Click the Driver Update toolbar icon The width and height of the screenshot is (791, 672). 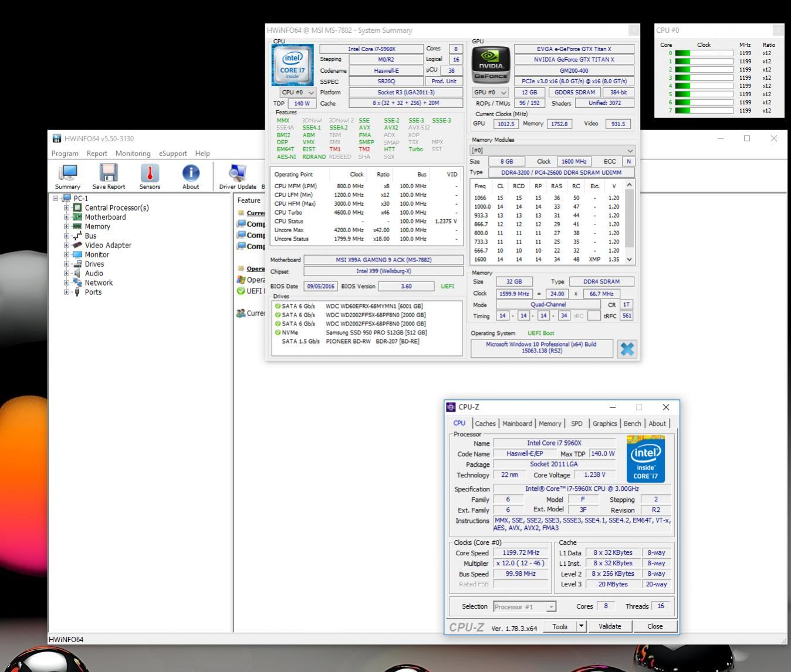238,173
